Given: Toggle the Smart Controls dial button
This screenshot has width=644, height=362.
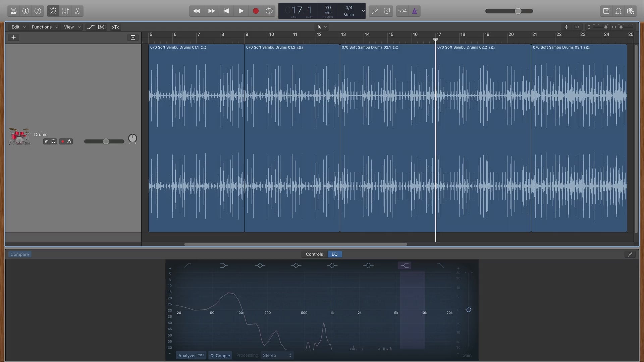Looking at the screenshot, I should pyautogui.click(x=53, y=11).
